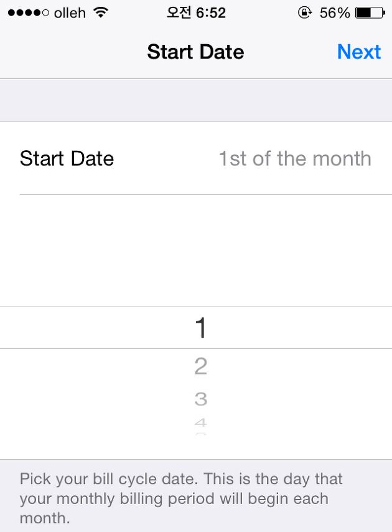Tap the Wi-Fi status icon
This screenshot has width=392, height=532.
tap(100, 12)
